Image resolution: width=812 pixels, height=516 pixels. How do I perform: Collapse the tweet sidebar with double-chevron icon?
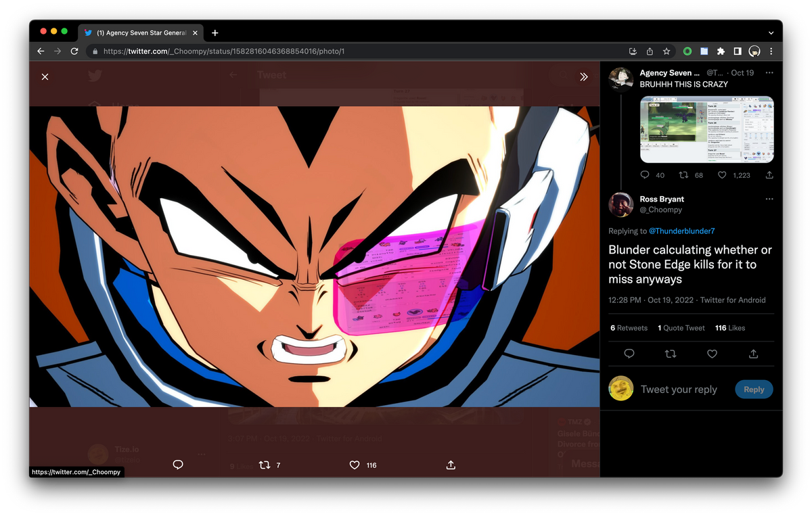[584, 77]
